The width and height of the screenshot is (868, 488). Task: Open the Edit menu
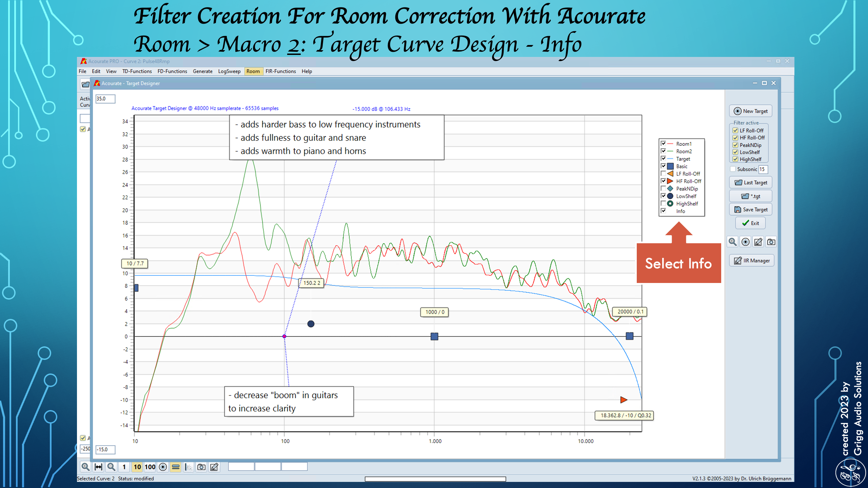(x=96, y=71)
